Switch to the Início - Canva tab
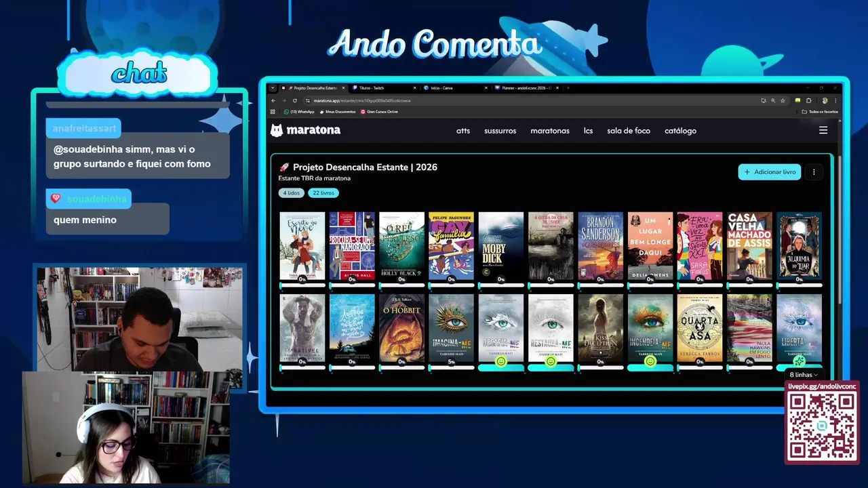 454,87
